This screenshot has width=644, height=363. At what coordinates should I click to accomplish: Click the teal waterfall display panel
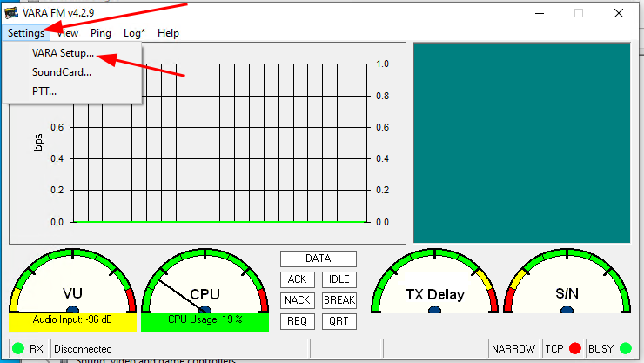pos(521,143)
